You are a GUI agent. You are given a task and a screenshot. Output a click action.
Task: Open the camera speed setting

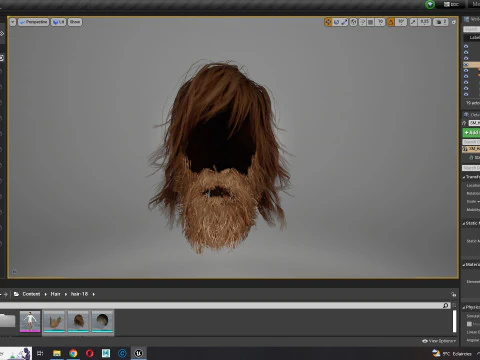(441, 22)
